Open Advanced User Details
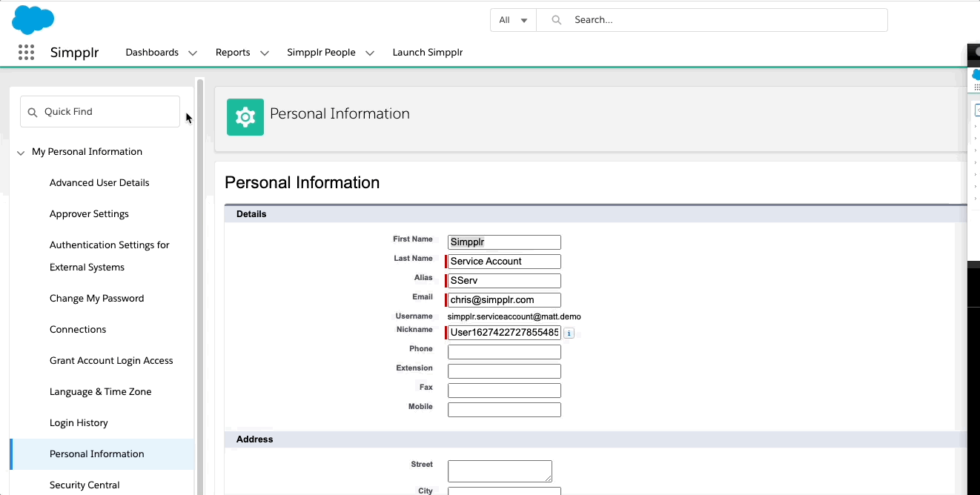Viewport: 980px width, 495px height. click(99, 183)
